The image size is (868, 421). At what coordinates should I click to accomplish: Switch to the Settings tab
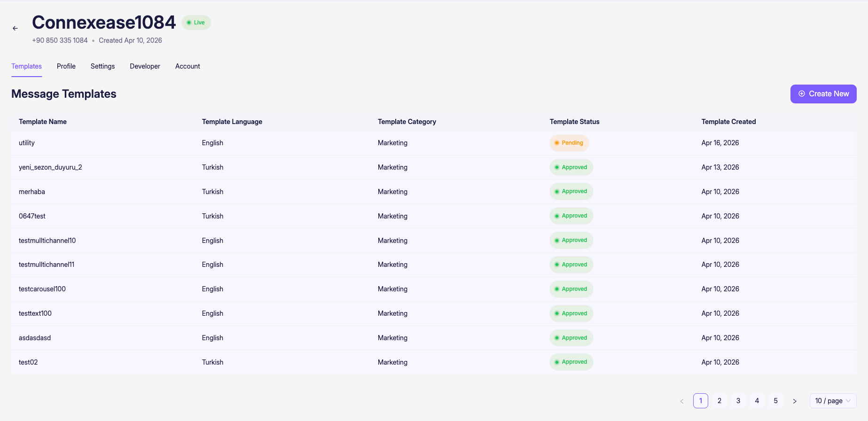(102, 66)
